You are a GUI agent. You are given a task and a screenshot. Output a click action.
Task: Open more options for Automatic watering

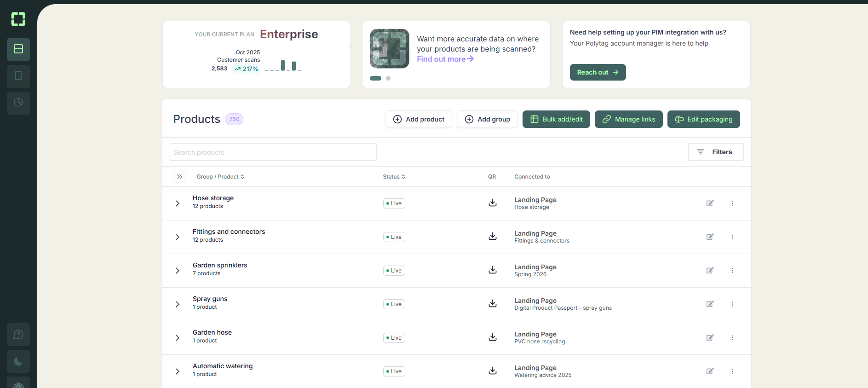click(732, 371)
